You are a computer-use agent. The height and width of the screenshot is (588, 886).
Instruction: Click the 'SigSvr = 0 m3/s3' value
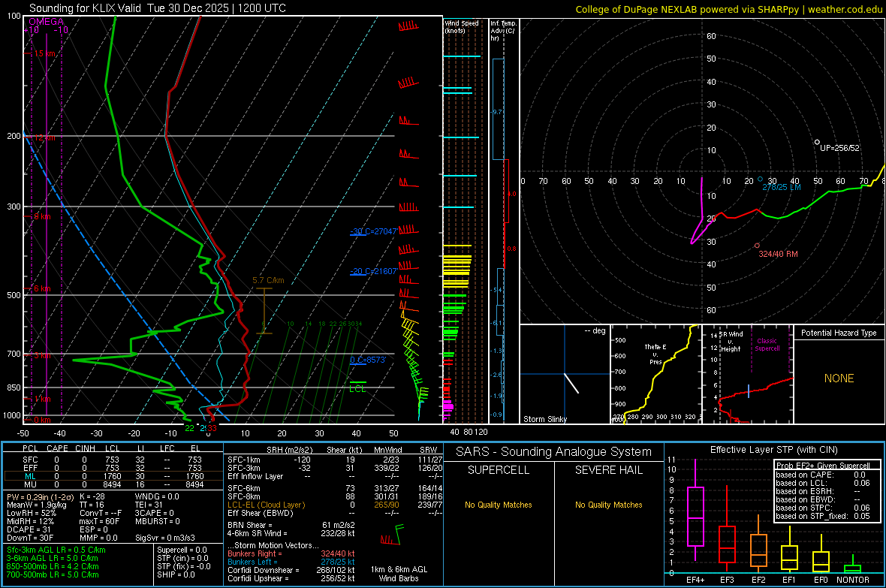click(165, 538)
